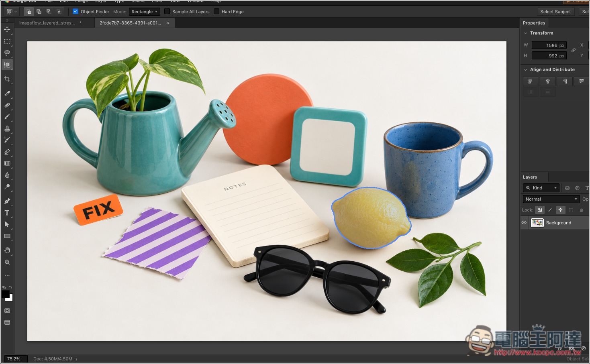Close the 2fcde7b7 document tab
590x364 pixels.
point(168,23)
